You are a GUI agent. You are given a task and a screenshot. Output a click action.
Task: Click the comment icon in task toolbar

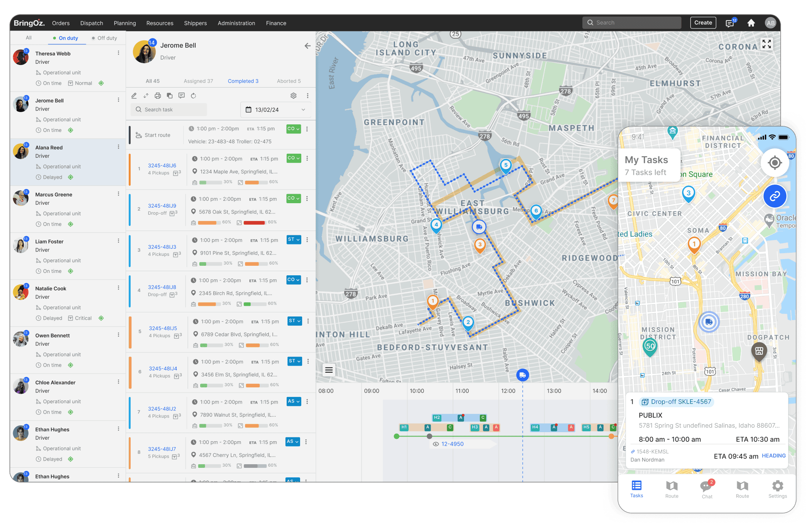coord(181,95)
